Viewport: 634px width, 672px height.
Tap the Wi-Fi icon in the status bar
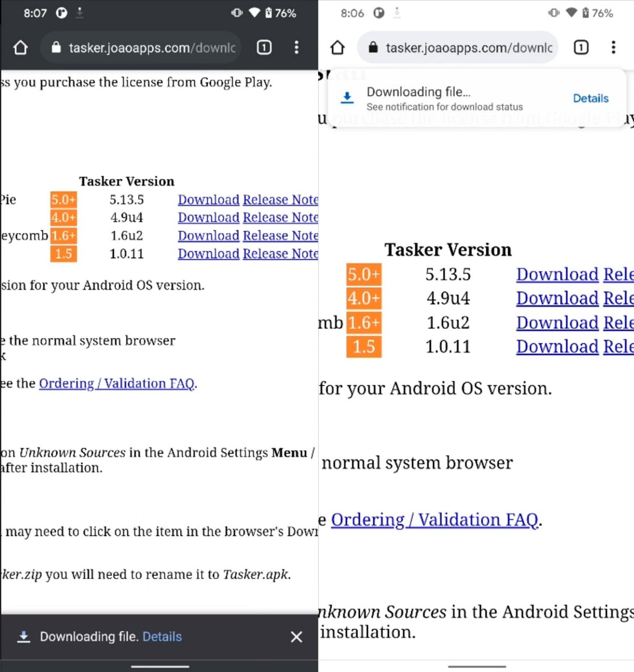point(255,12)
